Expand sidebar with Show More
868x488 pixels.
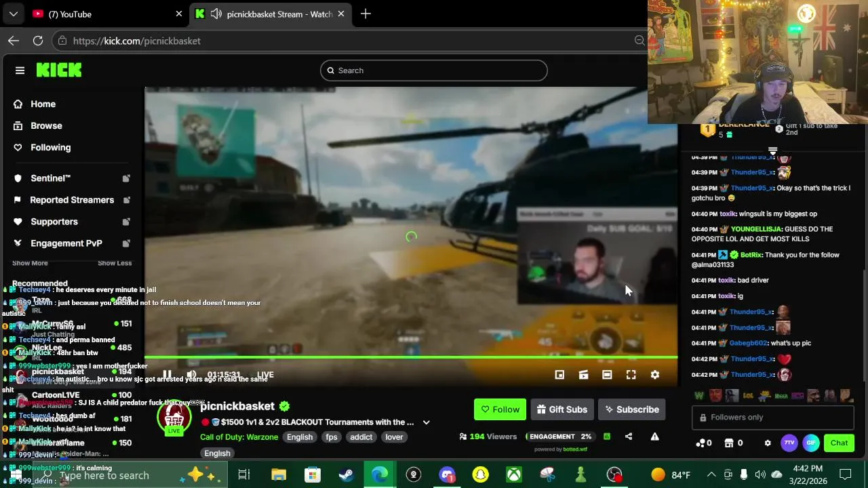coord(30,263)
